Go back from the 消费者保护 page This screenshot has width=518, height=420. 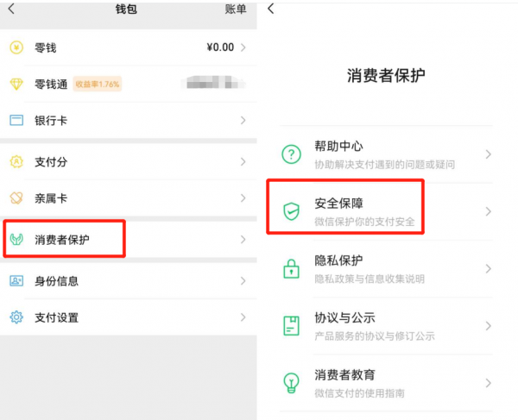[x=271, y=9]
